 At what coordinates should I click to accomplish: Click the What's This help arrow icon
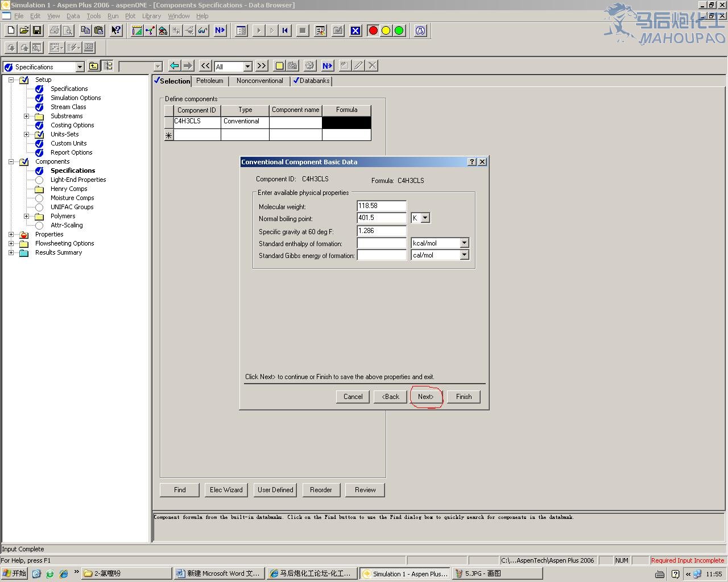point(116,31)
